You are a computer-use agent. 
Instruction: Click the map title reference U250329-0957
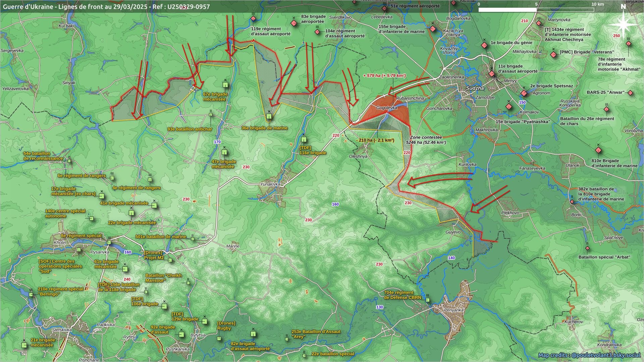pyautogui.click(x=186, y=7)
